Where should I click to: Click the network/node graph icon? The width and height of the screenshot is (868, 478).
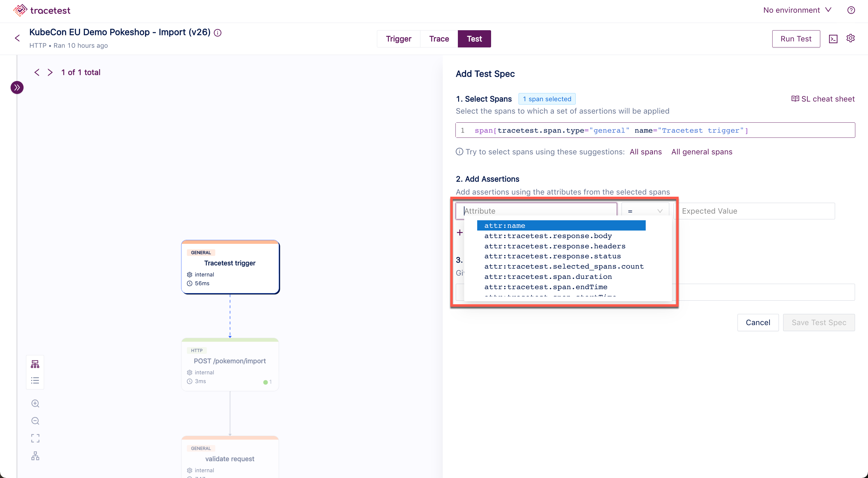coord(35,364)
